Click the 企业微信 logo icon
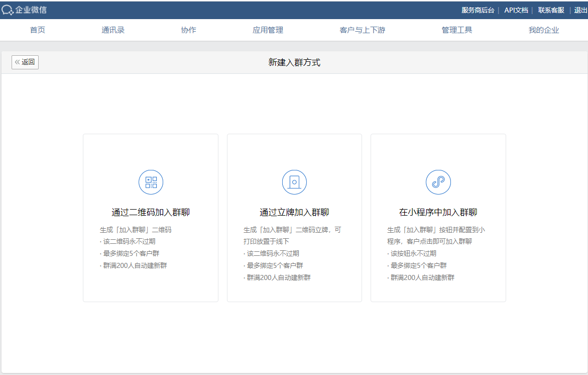The image size is (588, 375). [8, 10]
